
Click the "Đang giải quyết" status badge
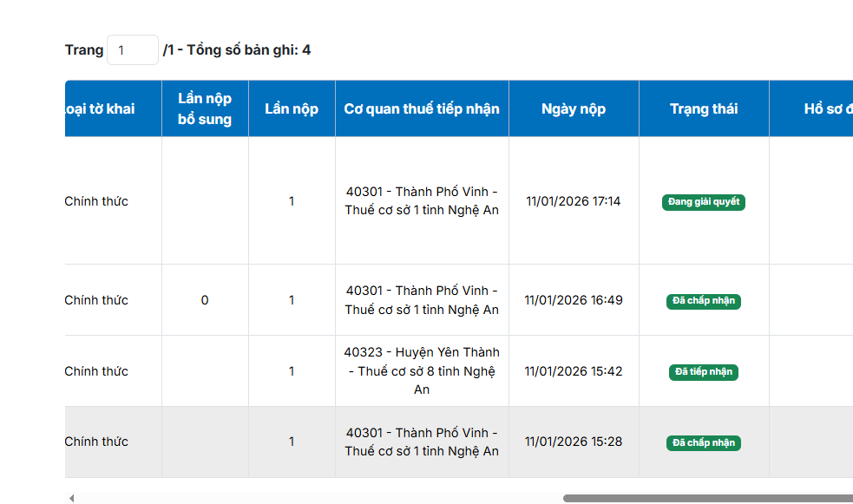tap(704, 202)
